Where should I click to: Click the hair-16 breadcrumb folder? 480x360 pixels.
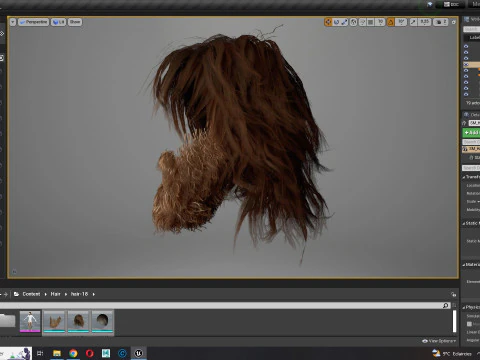pyautogui.click(x=79, y=294)
